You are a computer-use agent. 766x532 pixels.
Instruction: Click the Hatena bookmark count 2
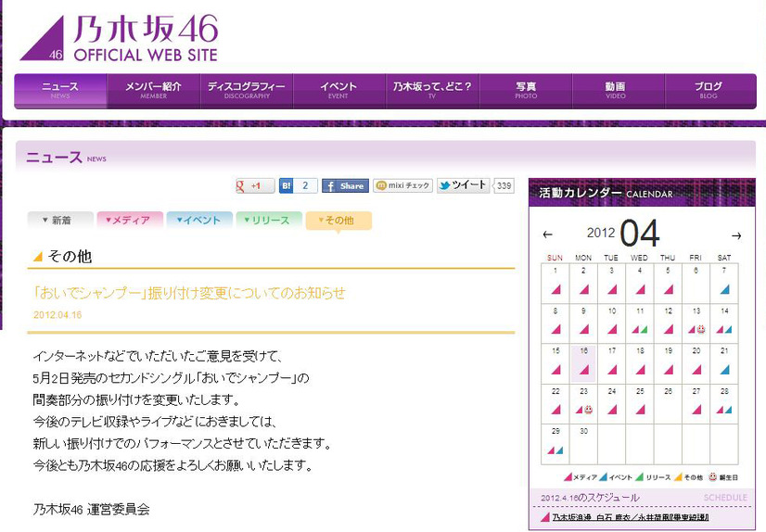[305, 186]
